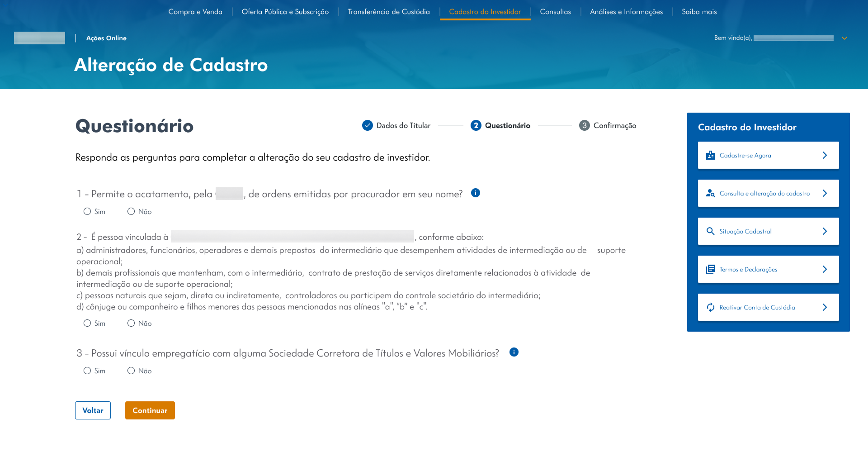Open Reativar Conta de Custódia chevron
868x452 pixels.
pyautogui.click(x=825, y=307)
